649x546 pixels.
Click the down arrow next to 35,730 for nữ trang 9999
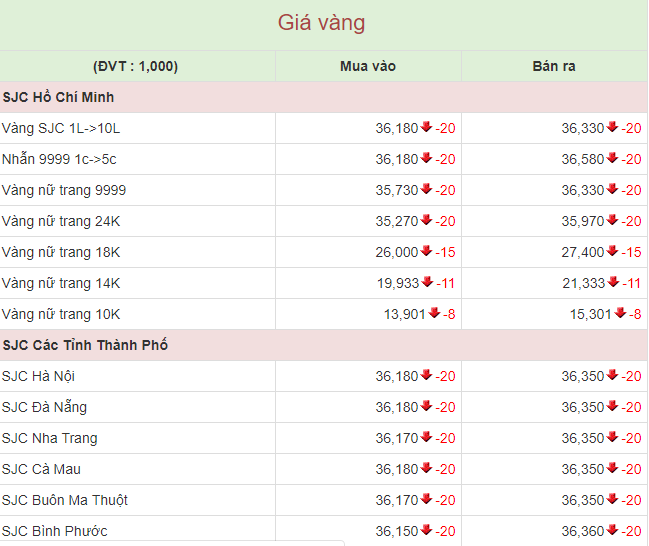tap(426, 189)
